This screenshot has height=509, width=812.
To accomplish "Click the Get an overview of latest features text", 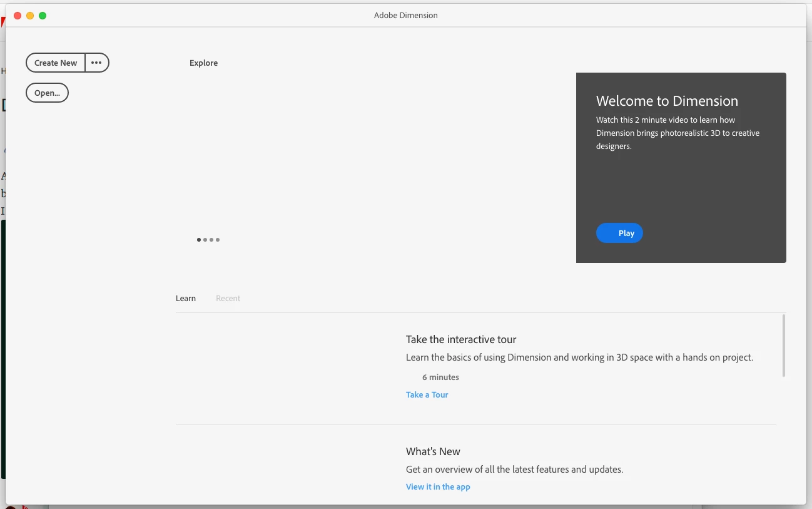I will [514, 469].
